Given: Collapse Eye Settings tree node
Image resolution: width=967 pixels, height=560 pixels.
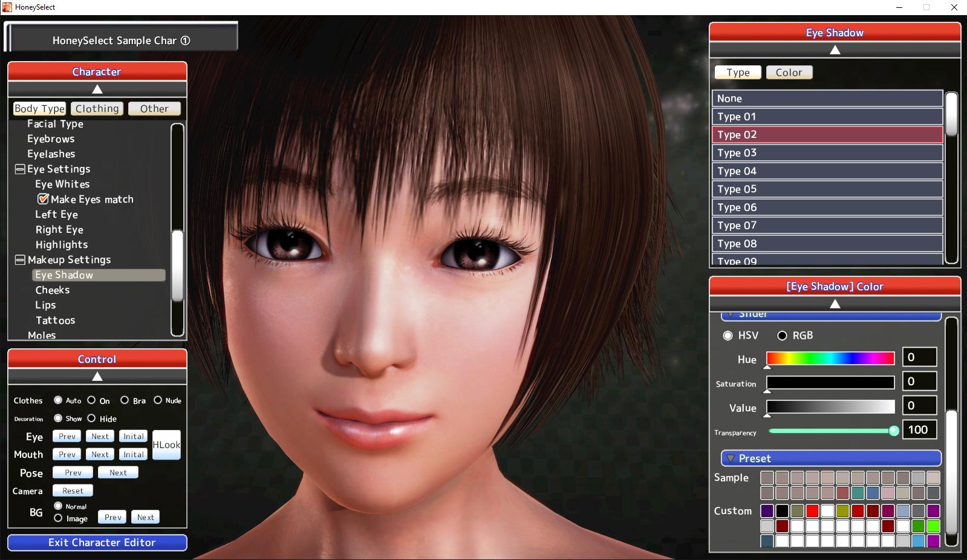Looking at the screenshot, I should coord(20,169).
